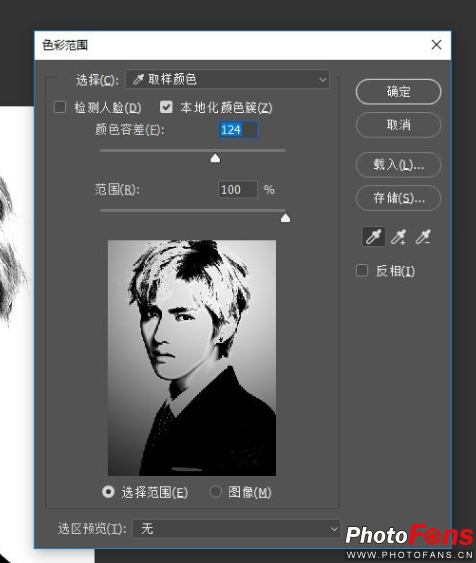Uncheck 本地化颜色簇 checkbox
Screen dimensions: 476x563
click(x=166, y=107)
